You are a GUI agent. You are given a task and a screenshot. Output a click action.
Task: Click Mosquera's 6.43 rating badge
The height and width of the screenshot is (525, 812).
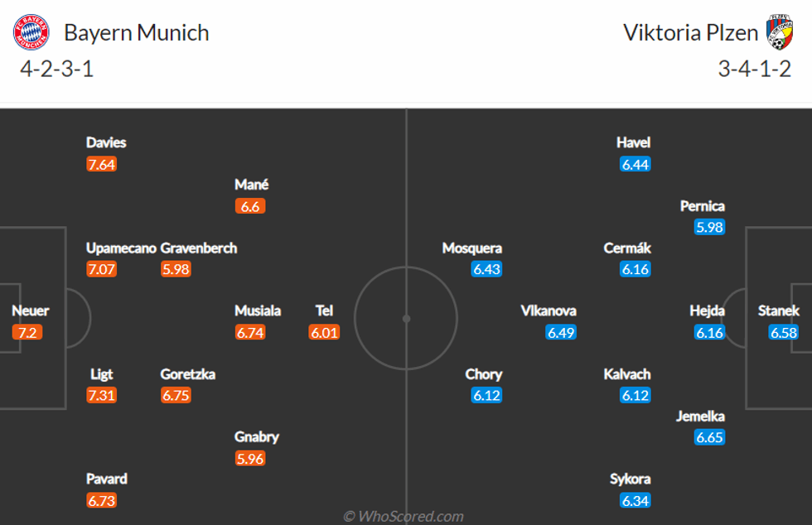486,269
